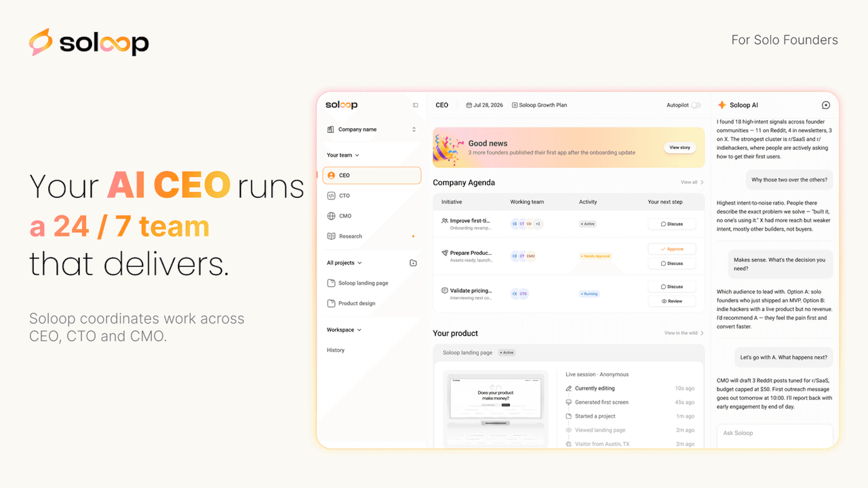
Task: Click the Soloop landing page file icon
Action: pyautogui.click(x=331, y=283)
